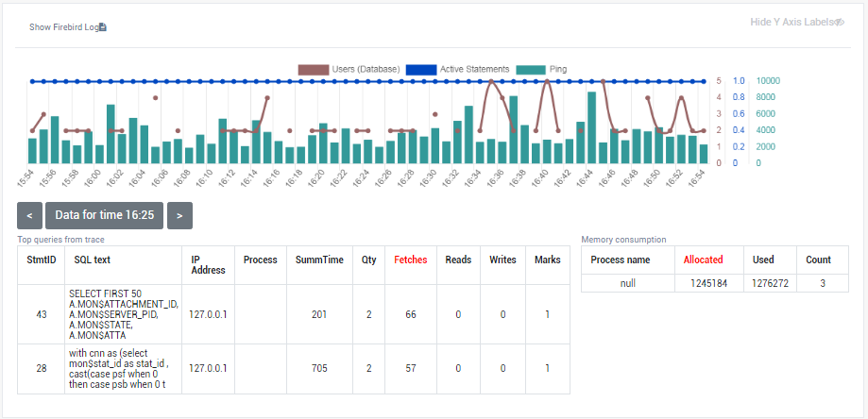Sort by the Process name column header
868x419 pixels.
628,260
